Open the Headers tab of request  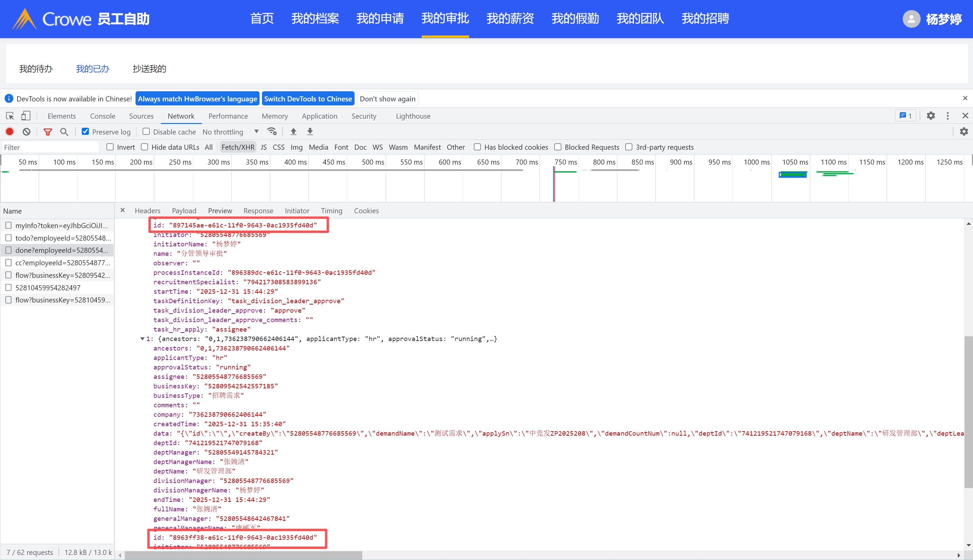point(147,211)
